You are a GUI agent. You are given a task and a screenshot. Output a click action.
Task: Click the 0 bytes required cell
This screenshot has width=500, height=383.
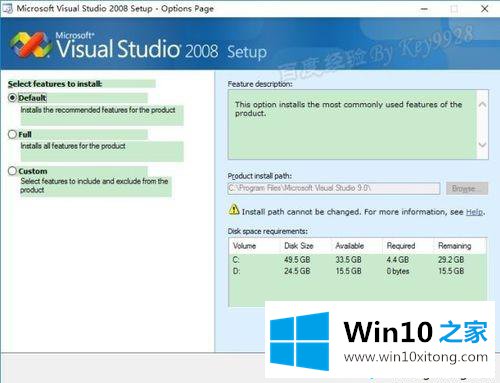pos(398,271)
